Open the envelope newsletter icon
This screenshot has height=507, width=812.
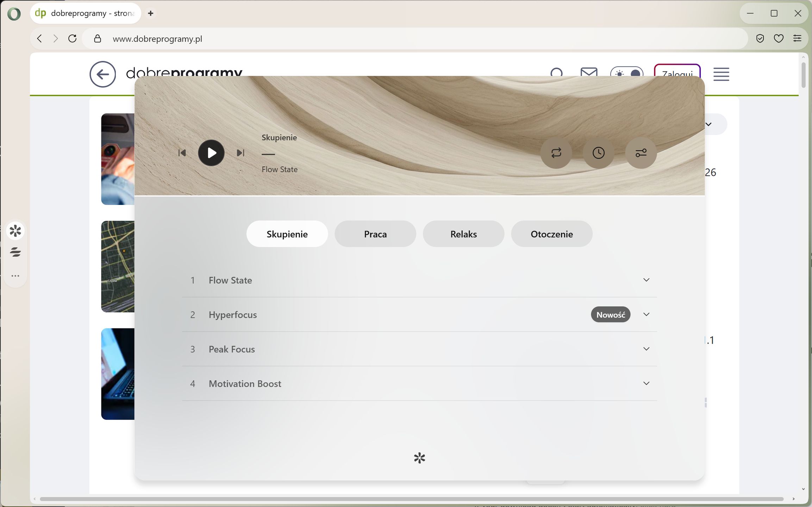[589, 72]
